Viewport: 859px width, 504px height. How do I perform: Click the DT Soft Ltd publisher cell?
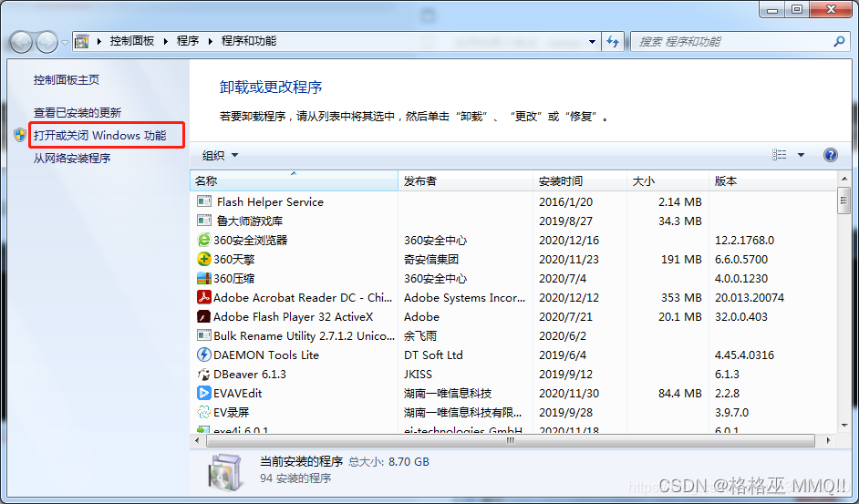[x=433, y=355]
